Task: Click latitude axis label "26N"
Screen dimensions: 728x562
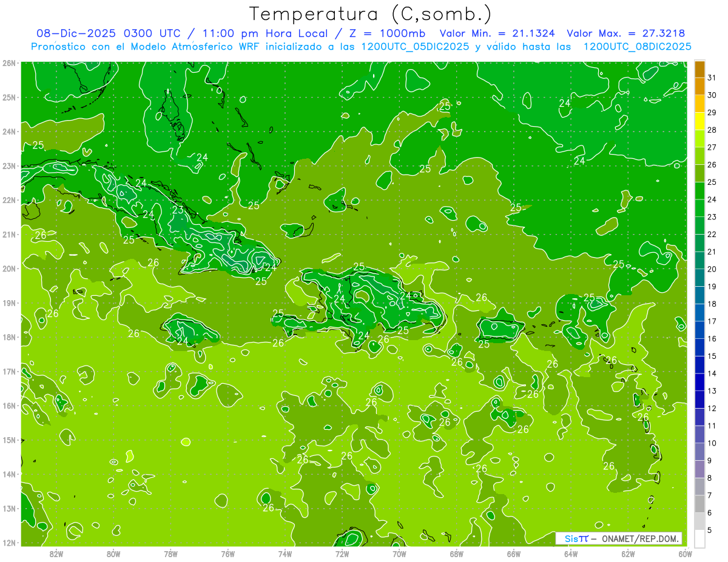Action: tap(9, 63)
